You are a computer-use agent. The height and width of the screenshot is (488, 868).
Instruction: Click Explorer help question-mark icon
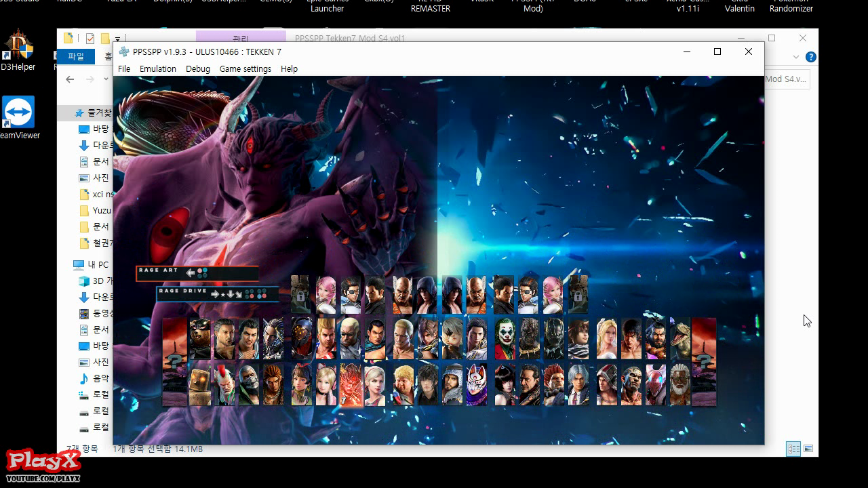pos(810,57)
